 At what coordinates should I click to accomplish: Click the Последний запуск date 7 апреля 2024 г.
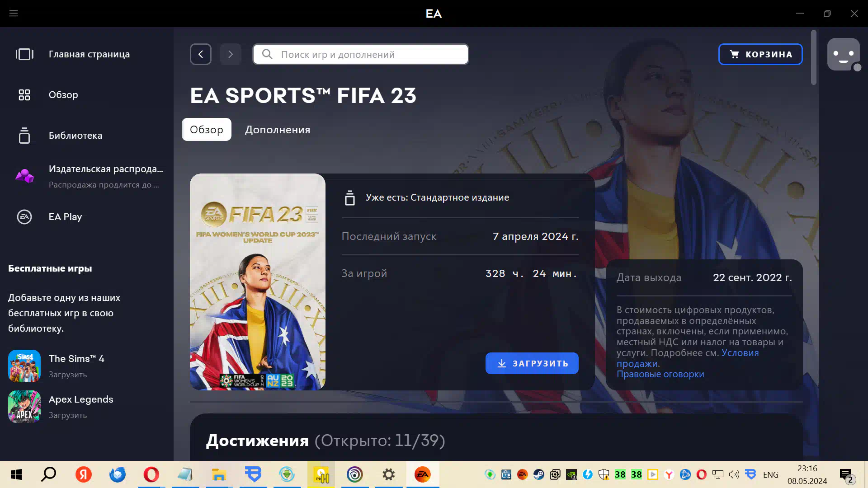click(x=536, y=236)
